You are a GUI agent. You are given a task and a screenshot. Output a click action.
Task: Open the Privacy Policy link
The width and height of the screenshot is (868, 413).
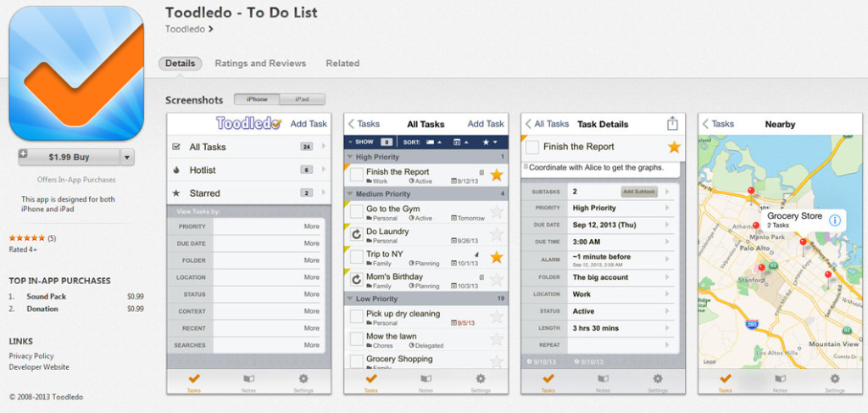(31, 356)
